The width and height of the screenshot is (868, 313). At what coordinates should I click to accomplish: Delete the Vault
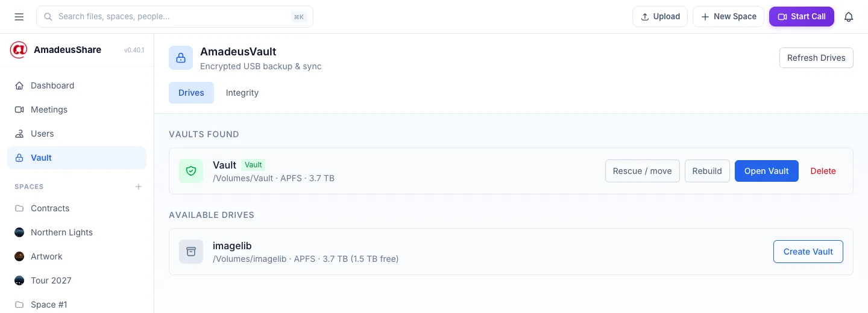pos(823,171)
